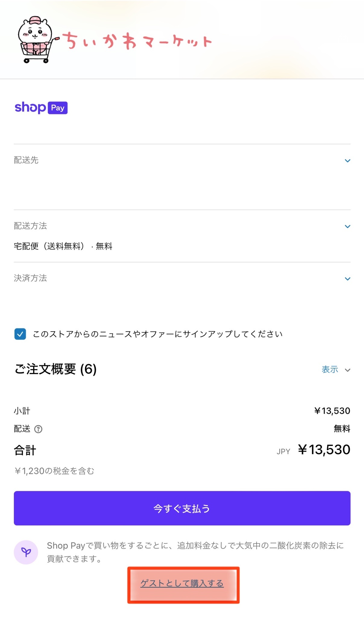The image size is (364, 618).
Task: Click the purple leaf sprout icon
Action: 26,552
